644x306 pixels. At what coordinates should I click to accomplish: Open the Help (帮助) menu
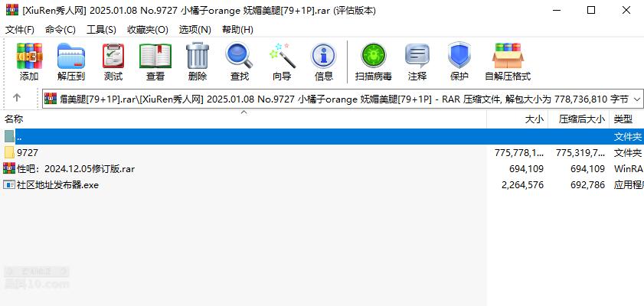click(x=238, y=30)
